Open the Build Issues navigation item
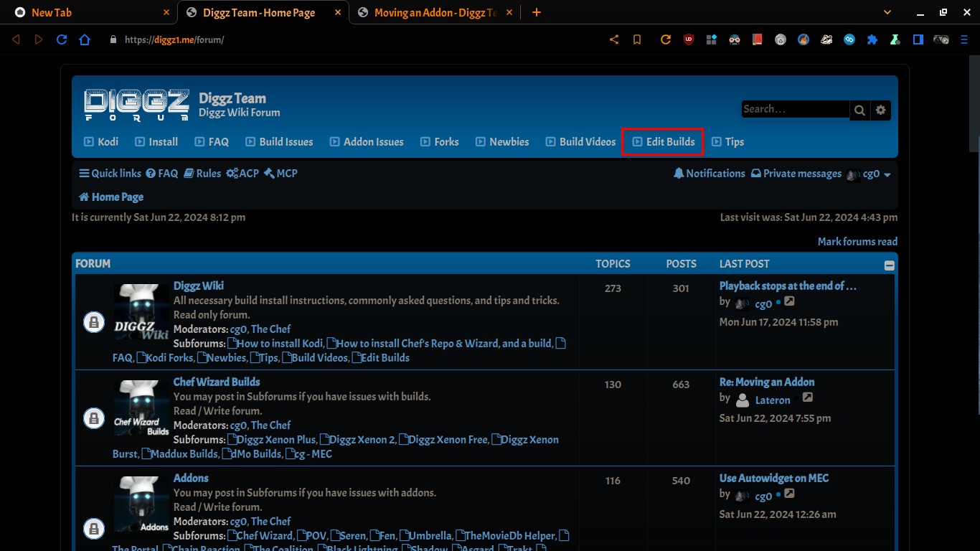Viewport: 980px width, 551px height. tap(279, 142)
